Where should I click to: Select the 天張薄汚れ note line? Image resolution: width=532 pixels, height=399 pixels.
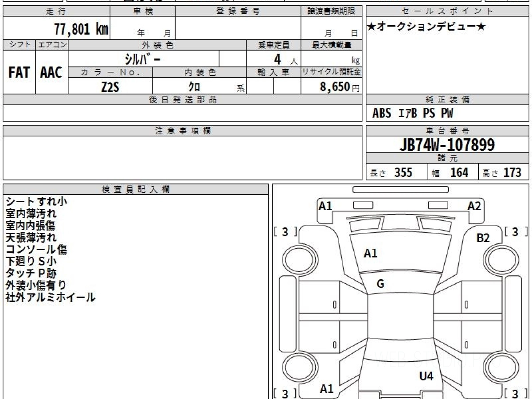[31, 237]
